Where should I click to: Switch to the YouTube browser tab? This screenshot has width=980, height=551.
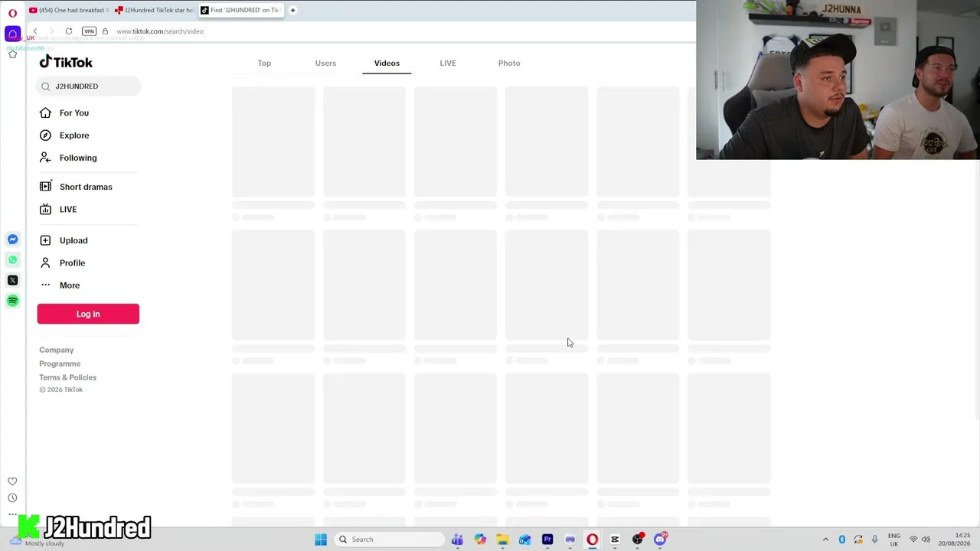70,10
